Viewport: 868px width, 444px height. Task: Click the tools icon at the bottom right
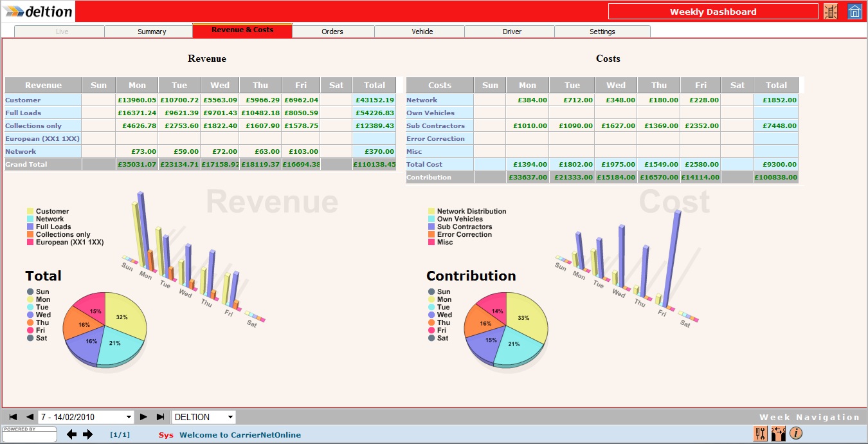[760, 434]
